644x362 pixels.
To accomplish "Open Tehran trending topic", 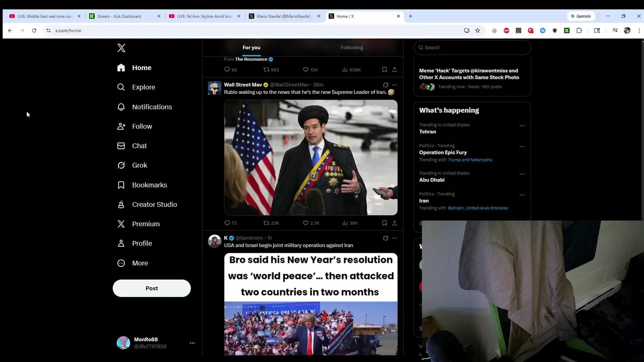I will point(428,132).
